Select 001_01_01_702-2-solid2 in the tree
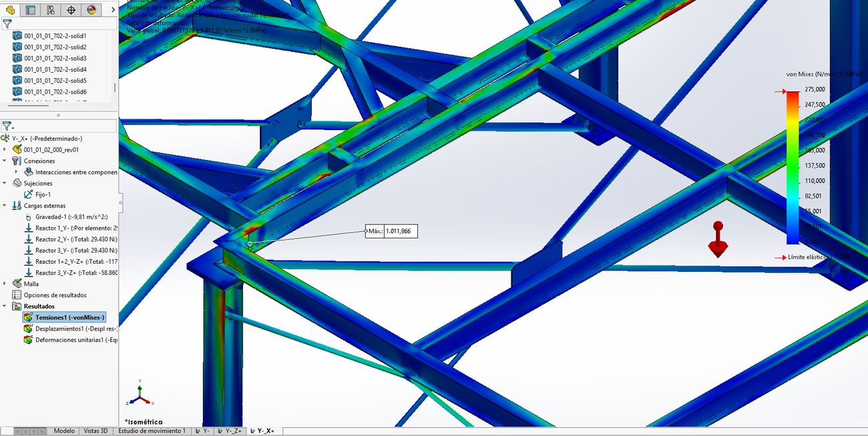868x436 pixels. pyautogui.click(x=55, y=47)
